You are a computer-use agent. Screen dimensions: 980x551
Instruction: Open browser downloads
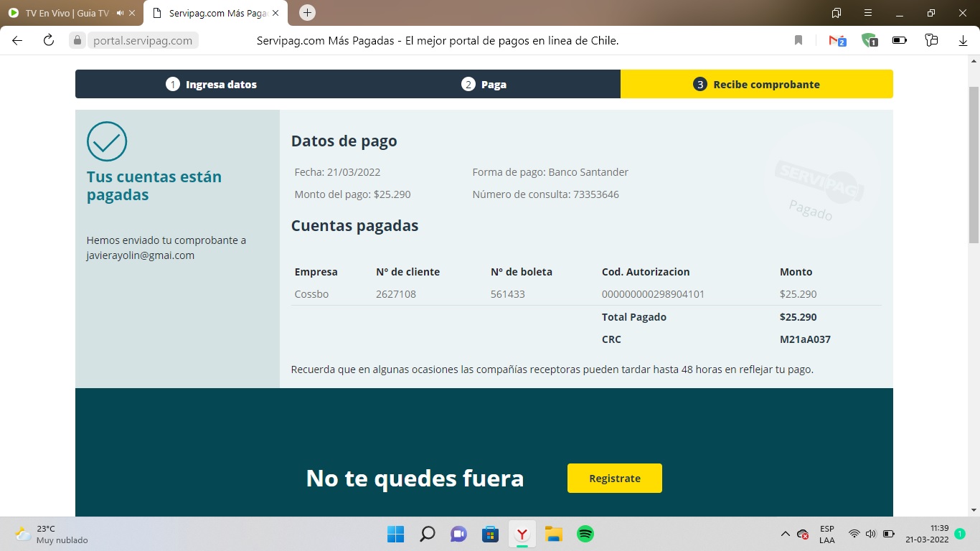(963, 41)
